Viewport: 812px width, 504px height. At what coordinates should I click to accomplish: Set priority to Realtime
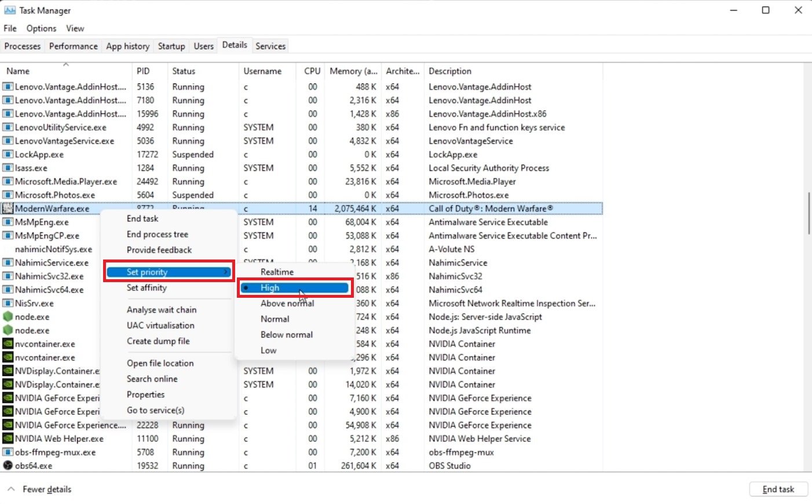click(x=277, y=272)
